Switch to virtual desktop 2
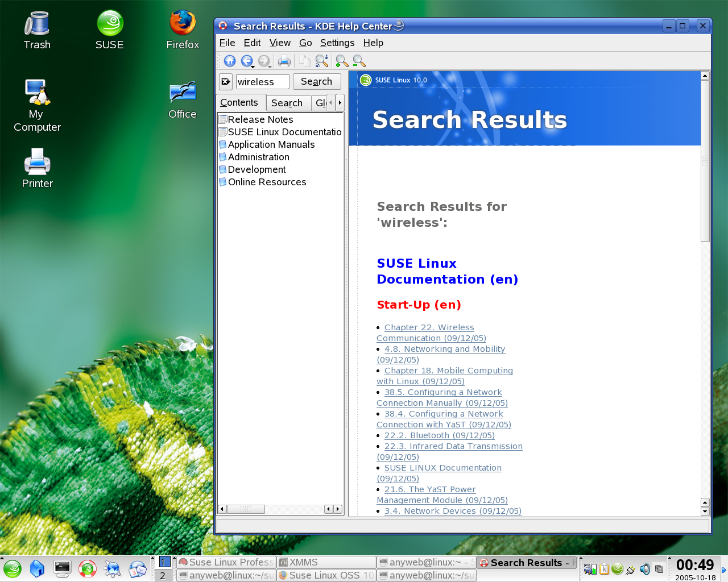The image size is (728, 582). (163, 576)
